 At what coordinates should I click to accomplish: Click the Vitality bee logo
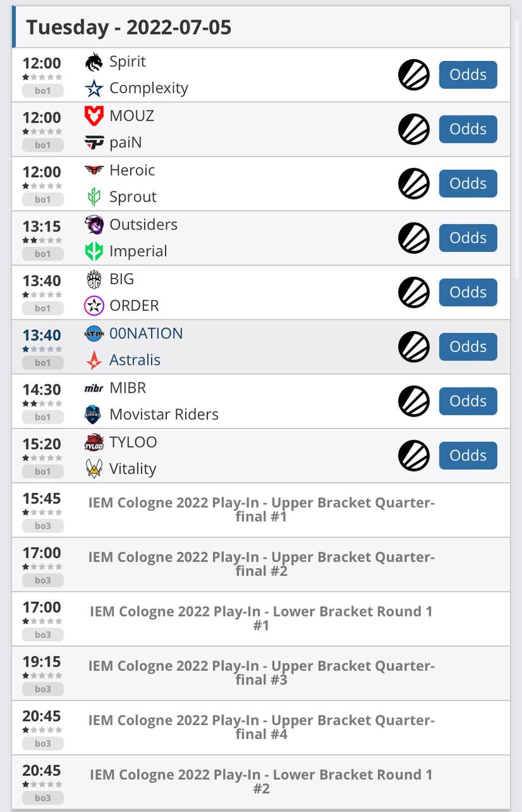click(x=94, y=469)
